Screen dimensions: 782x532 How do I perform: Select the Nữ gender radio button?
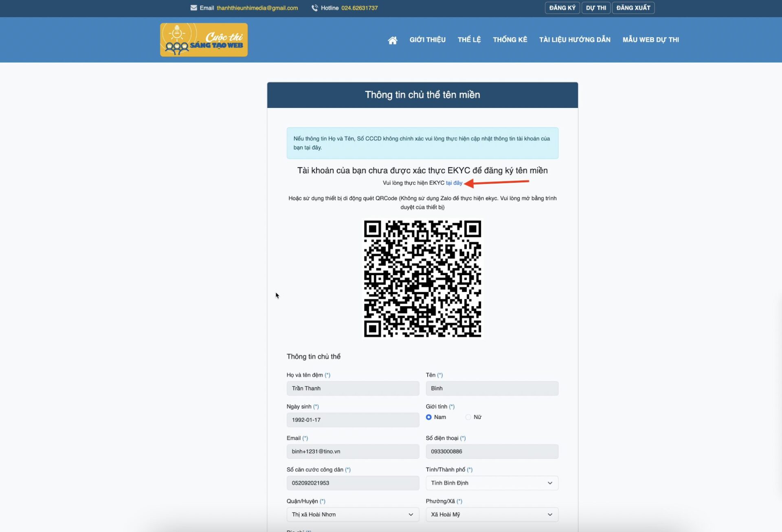tap(468, 417)
